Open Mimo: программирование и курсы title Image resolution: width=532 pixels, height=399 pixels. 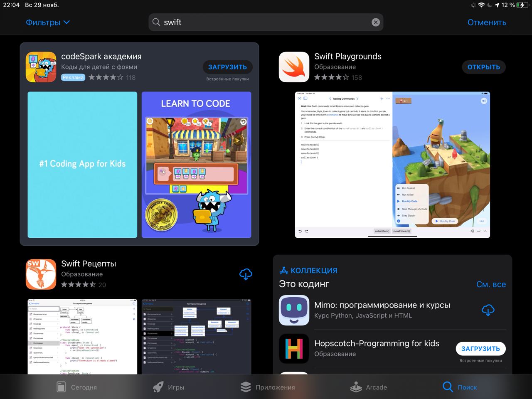point(382,305)
